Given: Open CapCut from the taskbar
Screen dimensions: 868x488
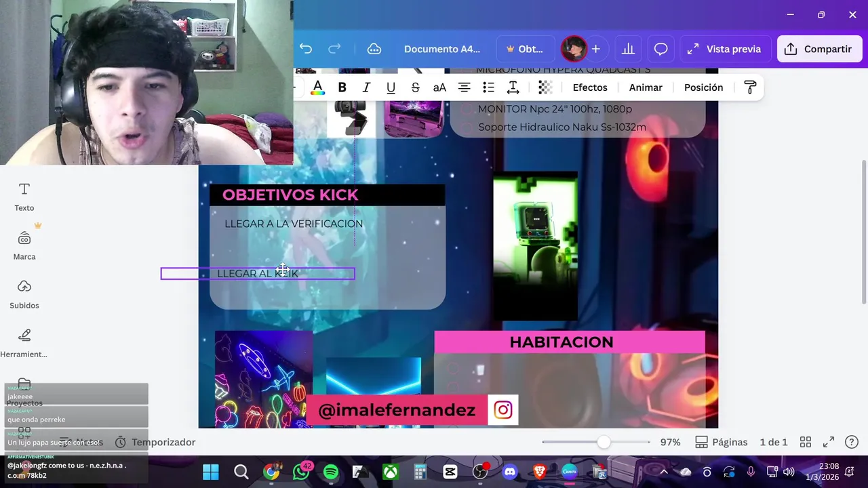Looking at the screenshot, I should pos(450,472).
